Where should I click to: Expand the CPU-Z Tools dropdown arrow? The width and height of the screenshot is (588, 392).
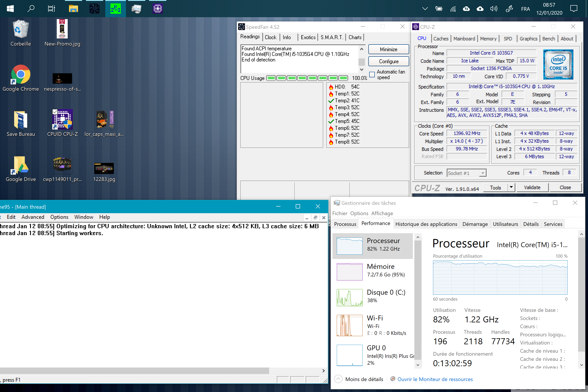click(x=511, y=187)
